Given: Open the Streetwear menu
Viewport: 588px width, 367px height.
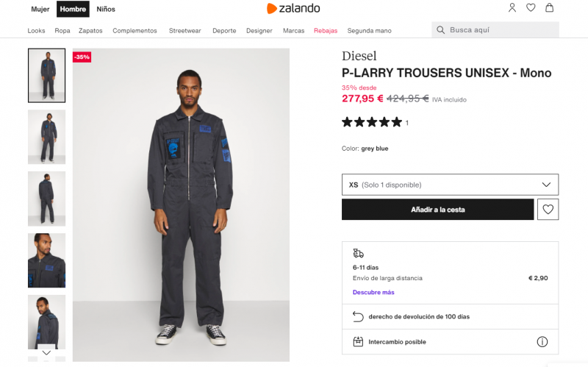Looking at the screenshot, I should tap(184, 31).
